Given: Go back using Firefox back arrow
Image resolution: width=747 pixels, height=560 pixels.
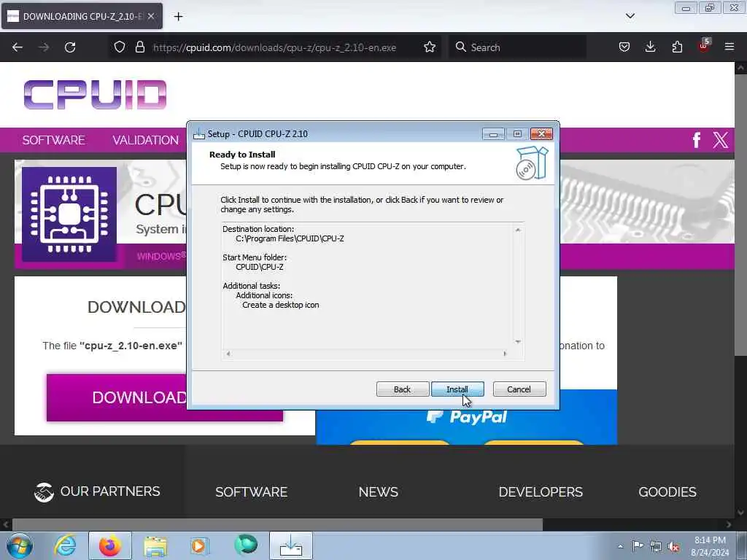Looking at the screenshot, I should pyautogui.click(x=18, y=47).
